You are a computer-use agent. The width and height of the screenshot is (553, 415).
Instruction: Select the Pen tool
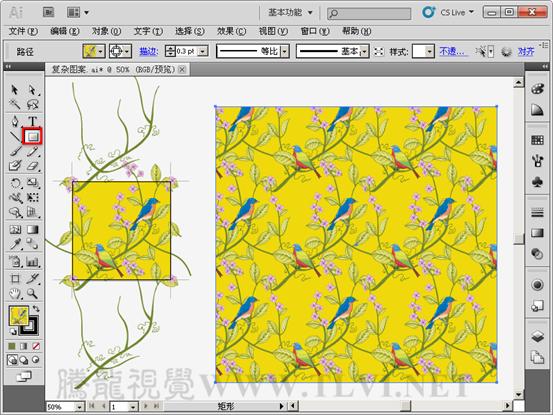[14, 121]
